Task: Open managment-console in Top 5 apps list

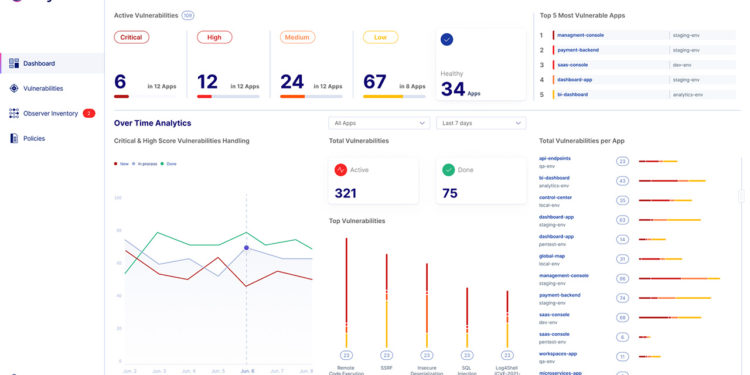Action: tap(581, 35)
